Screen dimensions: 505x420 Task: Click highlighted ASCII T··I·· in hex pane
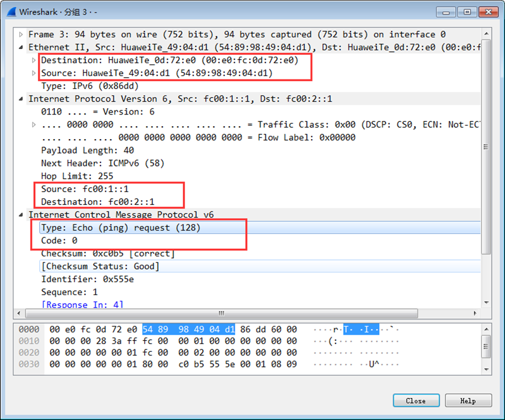(x=361, y=329)
